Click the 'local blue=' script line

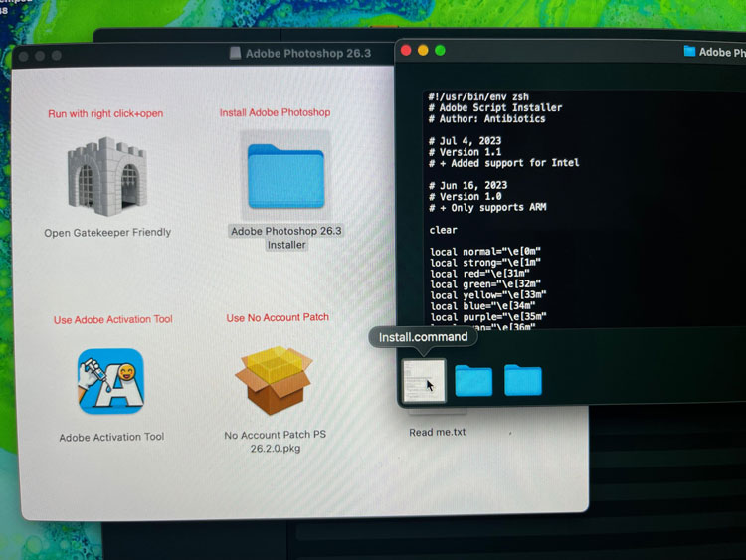(x=482, y=306)
